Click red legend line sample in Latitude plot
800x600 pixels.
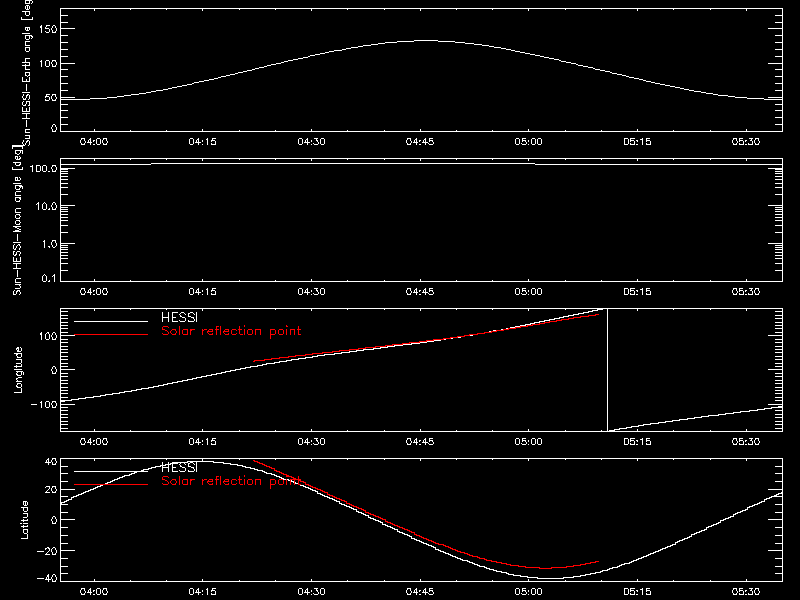[x=111, y=485]
